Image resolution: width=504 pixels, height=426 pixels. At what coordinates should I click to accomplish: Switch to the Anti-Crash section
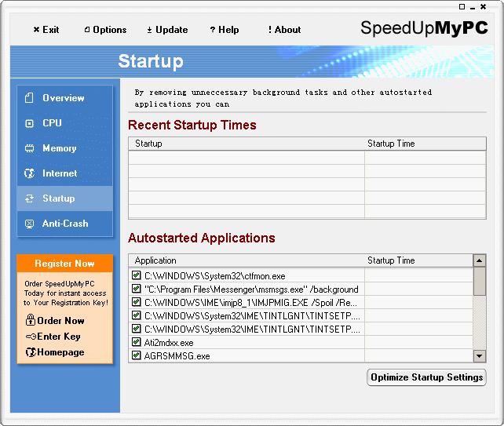coord(65,224)
